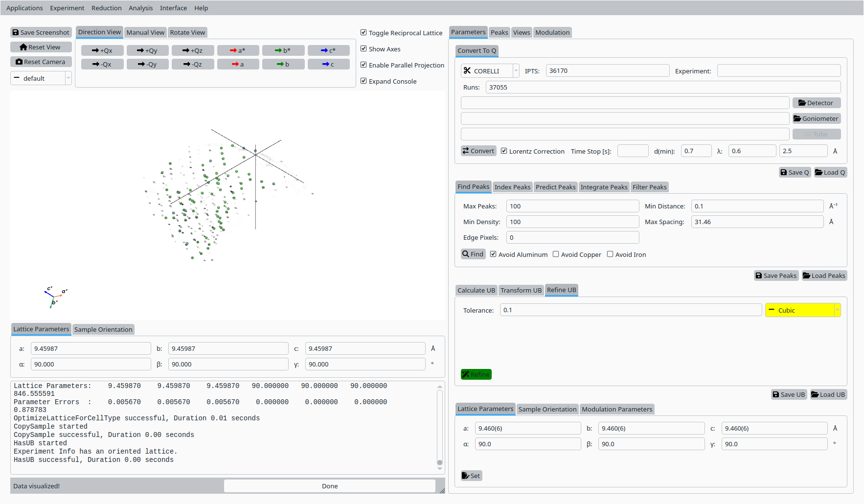Align view along the a* axis
The width and height of the screenshot is (864, 504).
click(x=238, y=50)
